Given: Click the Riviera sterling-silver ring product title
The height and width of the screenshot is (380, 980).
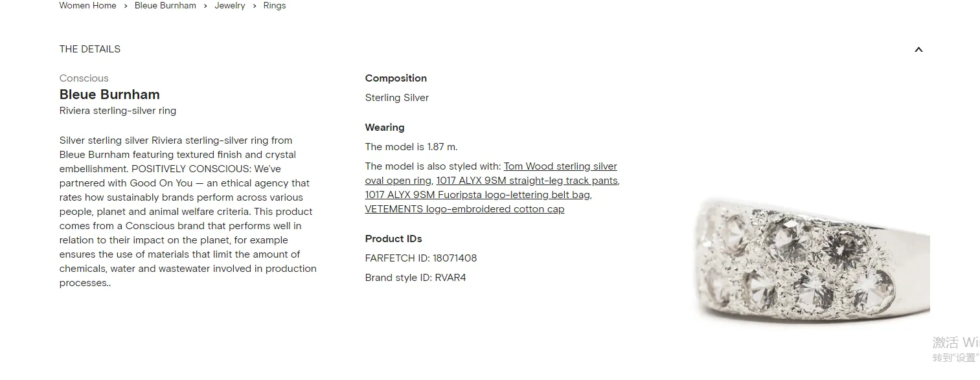Looking at the screenshot, I should click(117, 111).
